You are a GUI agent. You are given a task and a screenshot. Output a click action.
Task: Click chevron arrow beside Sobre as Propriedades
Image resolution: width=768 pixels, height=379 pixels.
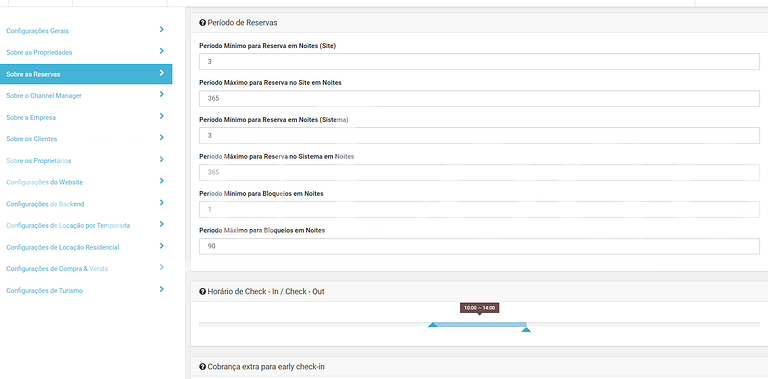[x=162, y=51]
